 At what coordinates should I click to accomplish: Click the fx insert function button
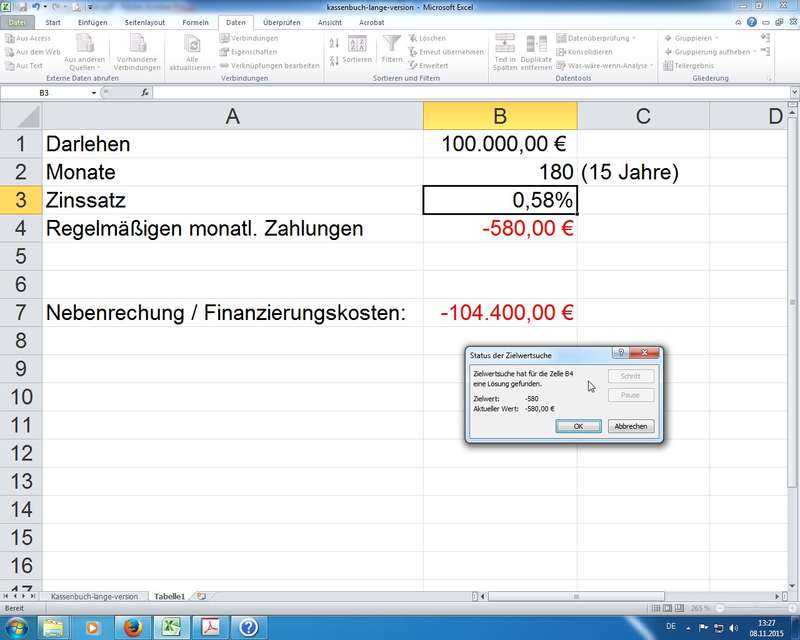145,93
